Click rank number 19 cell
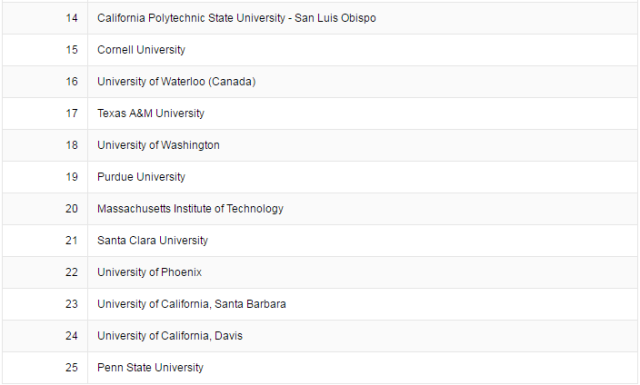This screenshot has height=385, width=640. [45, 177]
